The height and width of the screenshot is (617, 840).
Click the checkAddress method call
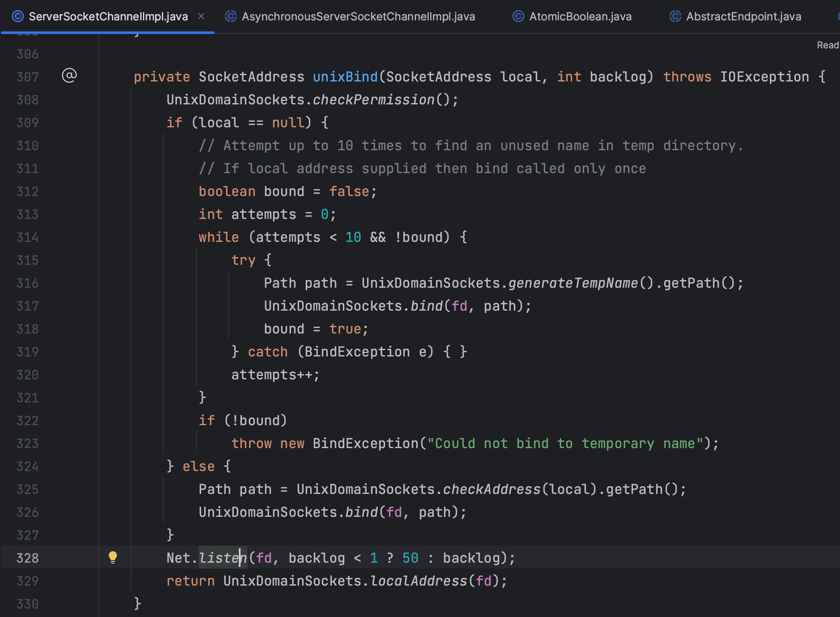click(x=491, y=489)
